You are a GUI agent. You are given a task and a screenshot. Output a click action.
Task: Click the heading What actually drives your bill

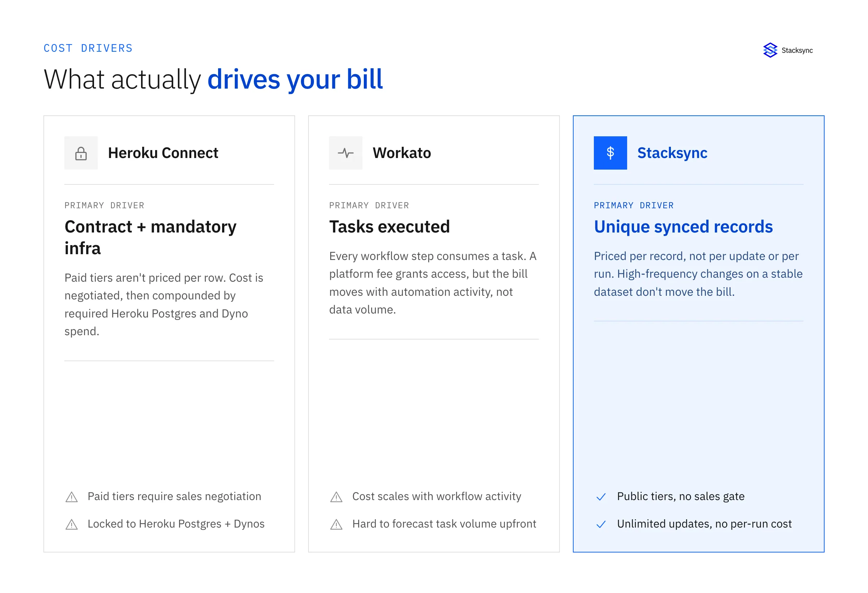click(213, 80)
